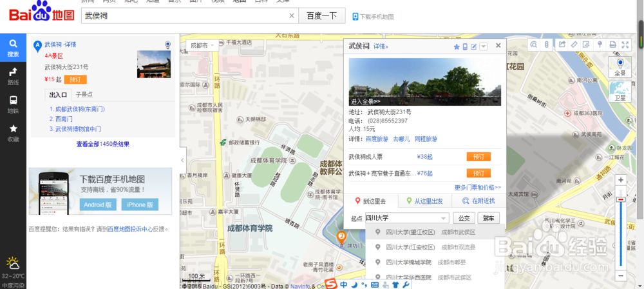
Task: Open 查看全部1450条结果 link
Action: pos(102,144)
